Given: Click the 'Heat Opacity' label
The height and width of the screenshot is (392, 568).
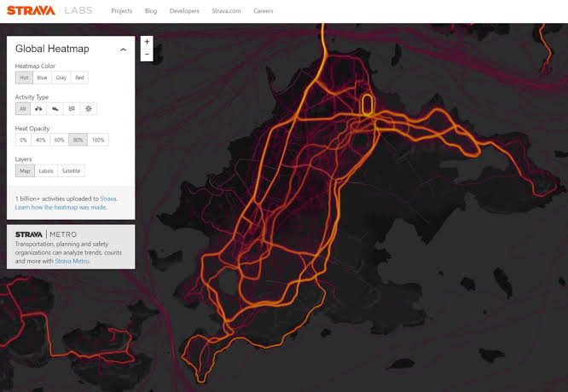Looking at the screenshot, I should coord(32,129).
